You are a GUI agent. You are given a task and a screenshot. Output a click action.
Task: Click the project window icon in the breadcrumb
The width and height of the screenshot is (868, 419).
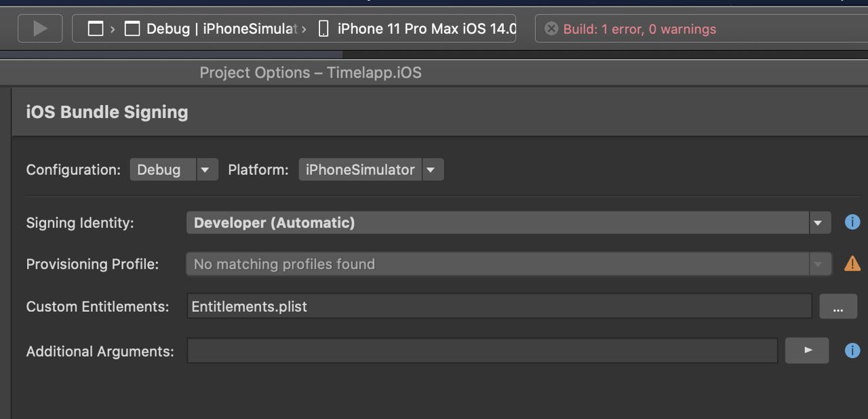pyautogui.click(x=96, y=28)
